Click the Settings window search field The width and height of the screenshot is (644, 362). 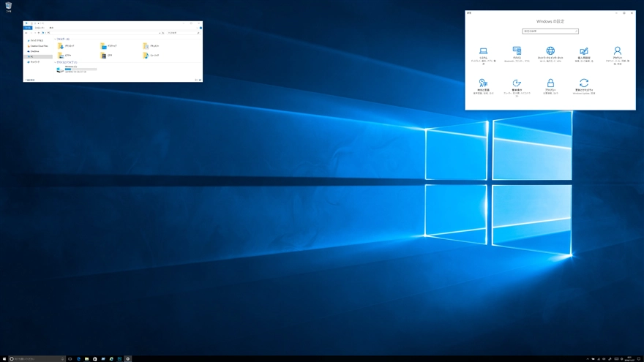(x=550, y=31)
